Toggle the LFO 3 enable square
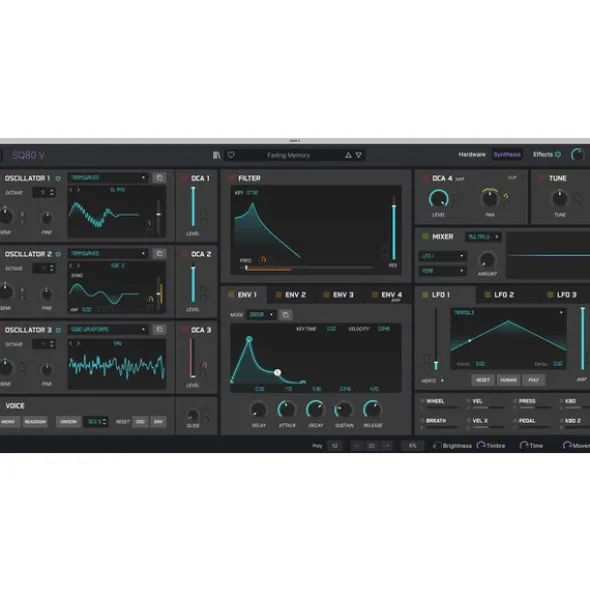The height and width of the screenshot is (591, 590). pyautogui.click(x=550, y=294)
